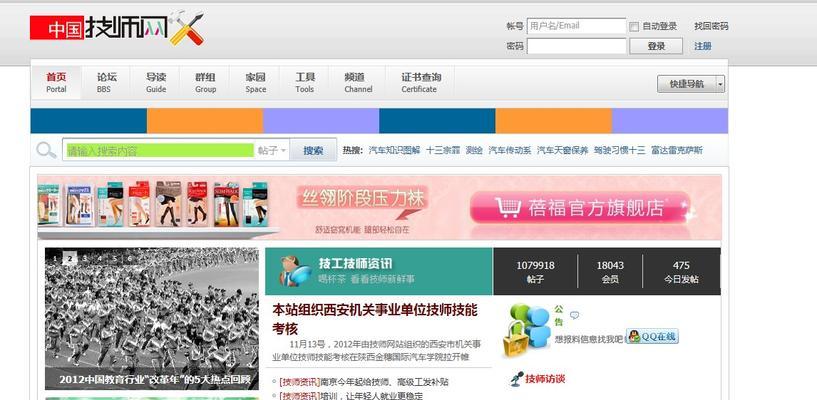Select slideshow page 2 indicator
The width and height of the screenshot is (817, 400).
tap(70, 258)
